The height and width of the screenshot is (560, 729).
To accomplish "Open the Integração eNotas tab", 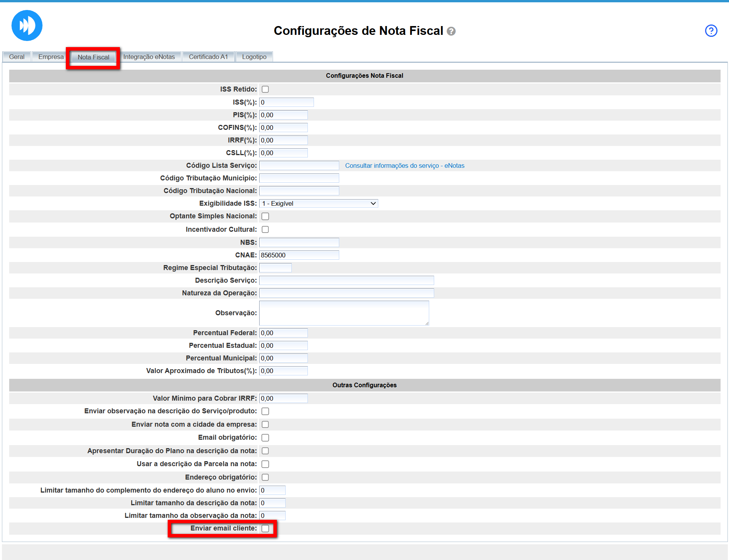I will click(149, 57).
